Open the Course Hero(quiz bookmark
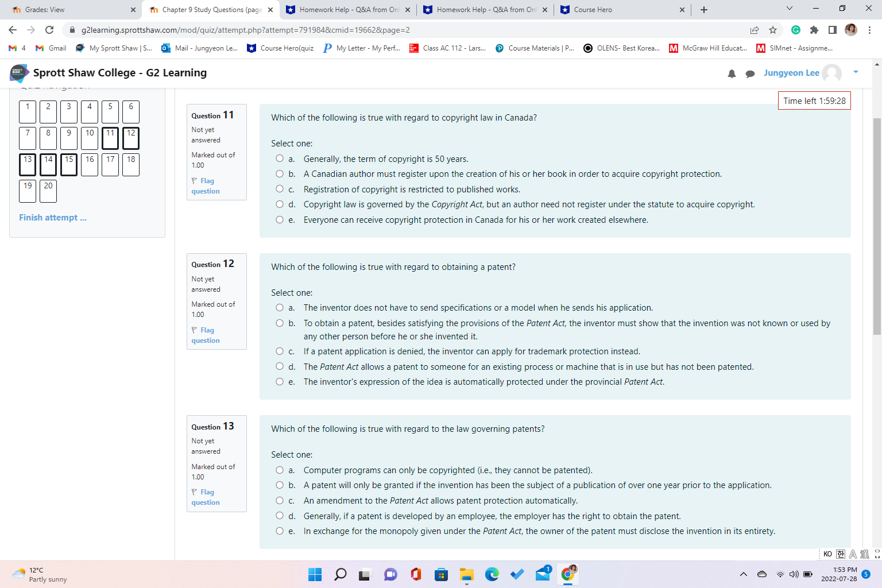 [280, 48]
